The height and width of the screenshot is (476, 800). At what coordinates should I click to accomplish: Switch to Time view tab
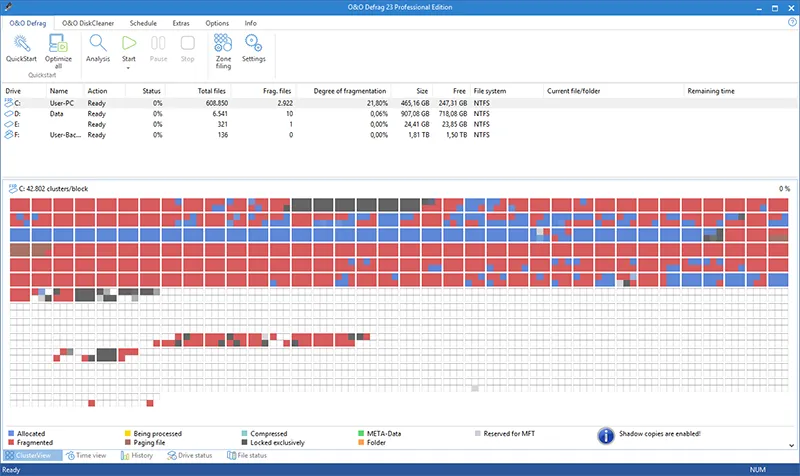click(86, 456)
